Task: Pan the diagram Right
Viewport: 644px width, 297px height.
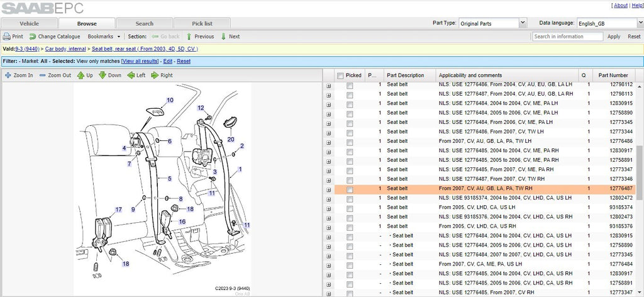Action: 162,75
